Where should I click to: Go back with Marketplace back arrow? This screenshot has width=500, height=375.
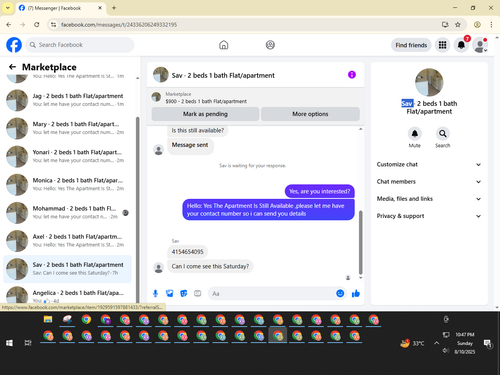[12, 67]
